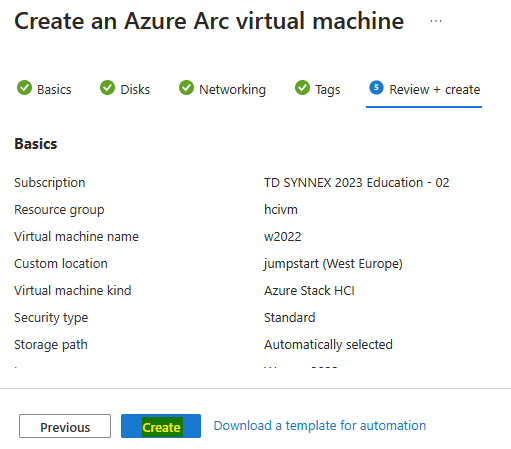Open the Networking tab

tap(222, 89)
